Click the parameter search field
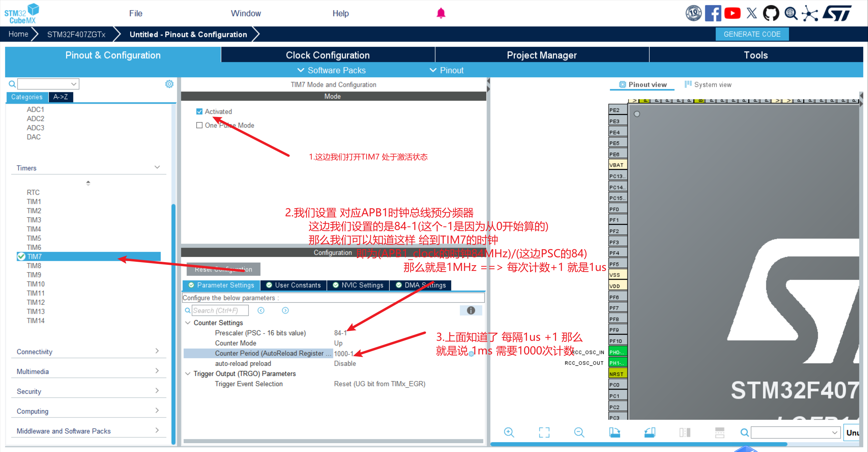Image resolution: width=868 pixels, height=452 pixels. coord(220,310)
